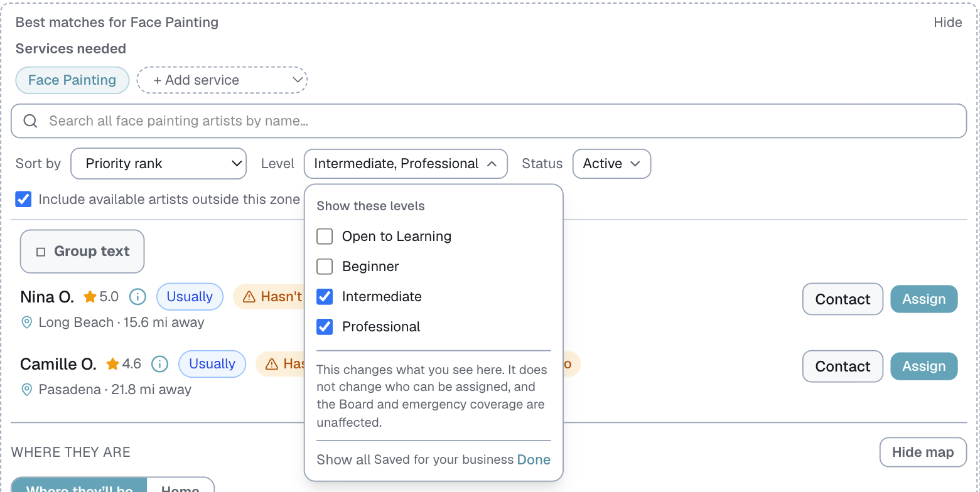Click 'Pasadena · 21.8 mi away' text
Screen dimensions: 980x492
(115, 390)
